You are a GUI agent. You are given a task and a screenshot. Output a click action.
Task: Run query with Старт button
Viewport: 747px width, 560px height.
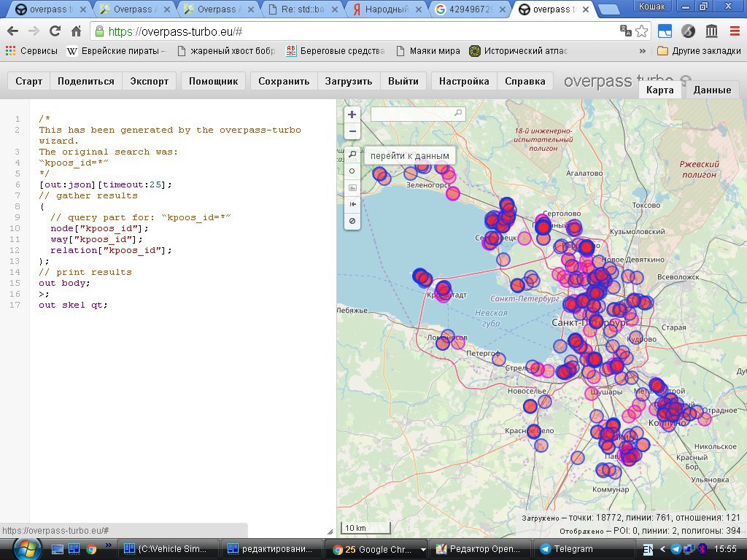[28, 81]
